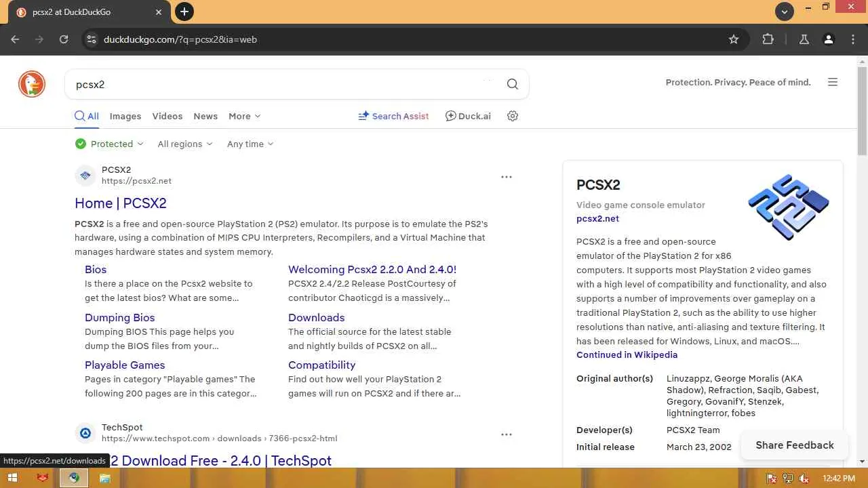Open Chrome's three-dot menu
868x488 pixels.
[x=853, y=39]
